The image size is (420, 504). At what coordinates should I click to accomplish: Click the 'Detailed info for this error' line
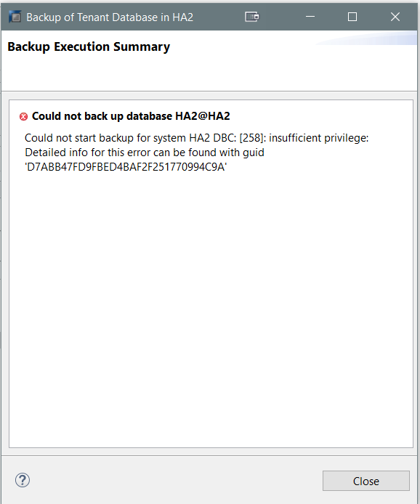145,153
